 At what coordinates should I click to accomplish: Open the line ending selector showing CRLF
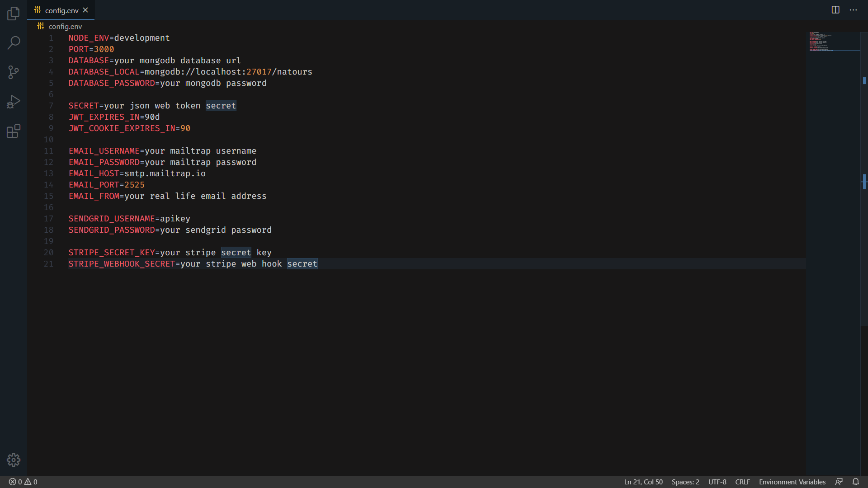(x=743, y=482)
